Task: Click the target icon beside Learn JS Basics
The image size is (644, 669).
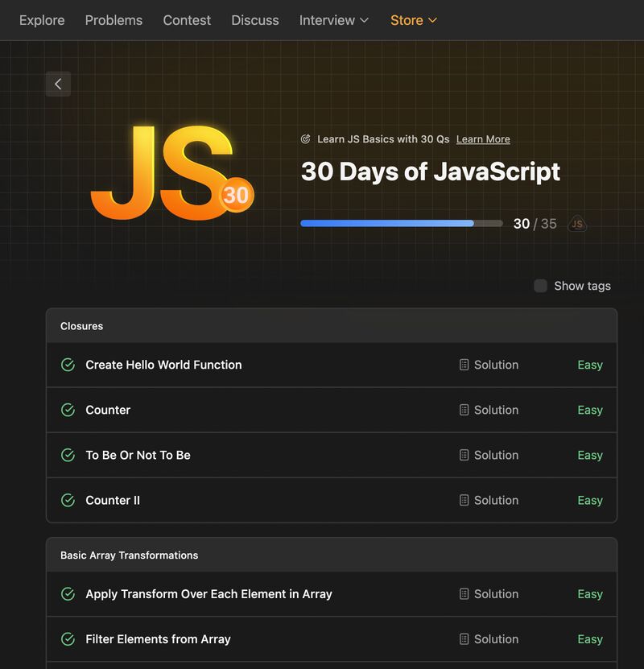Action: coord(306,139)
